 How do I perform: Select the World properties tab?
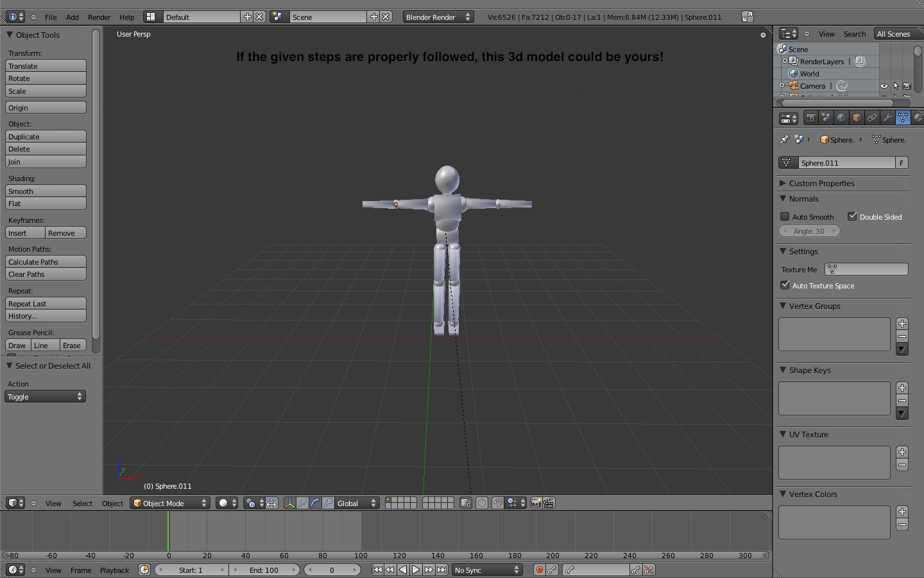click(841, 118)
